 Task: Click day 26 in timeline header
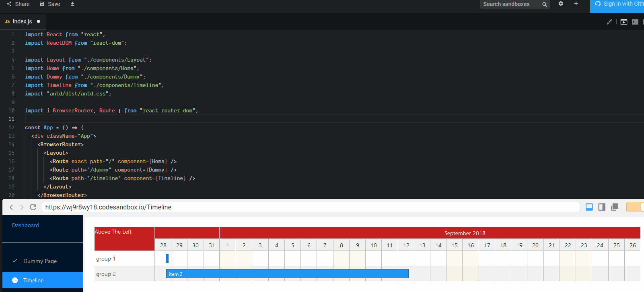click(x=632, y=245)
